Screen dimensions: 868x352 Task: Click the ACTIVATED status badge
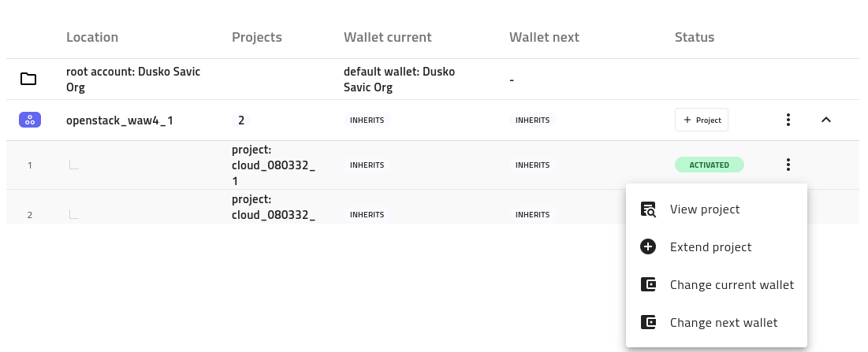709,165
